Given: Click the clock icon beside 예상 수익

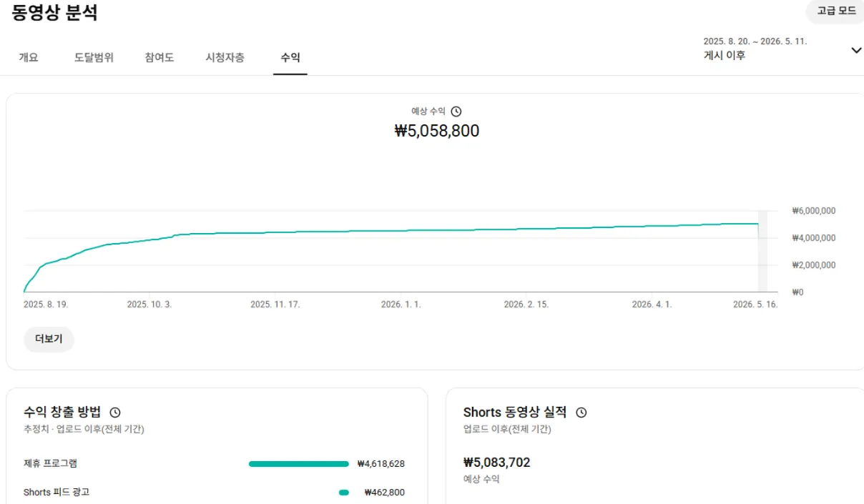Looking at the screenshot, I should [x=456, y=112].
